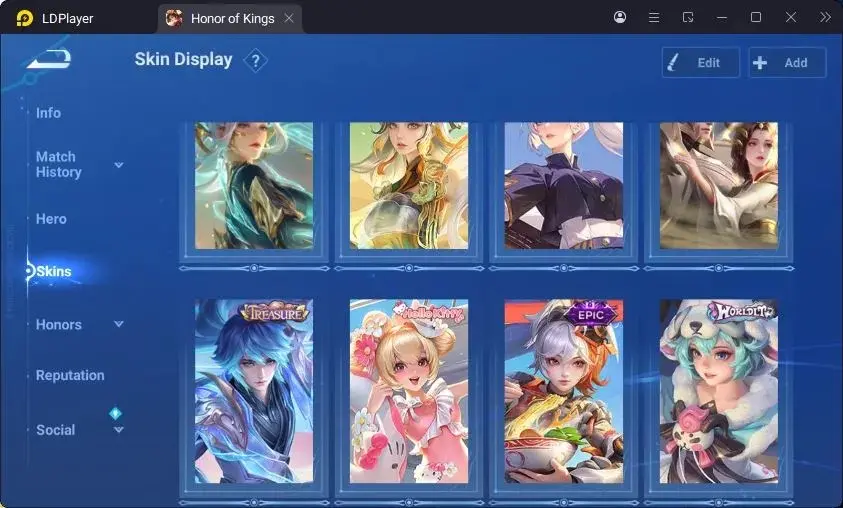The image size is (843, 508).
Task: Select the golden blonde girl skin card
Action: [x=409, y=185]
